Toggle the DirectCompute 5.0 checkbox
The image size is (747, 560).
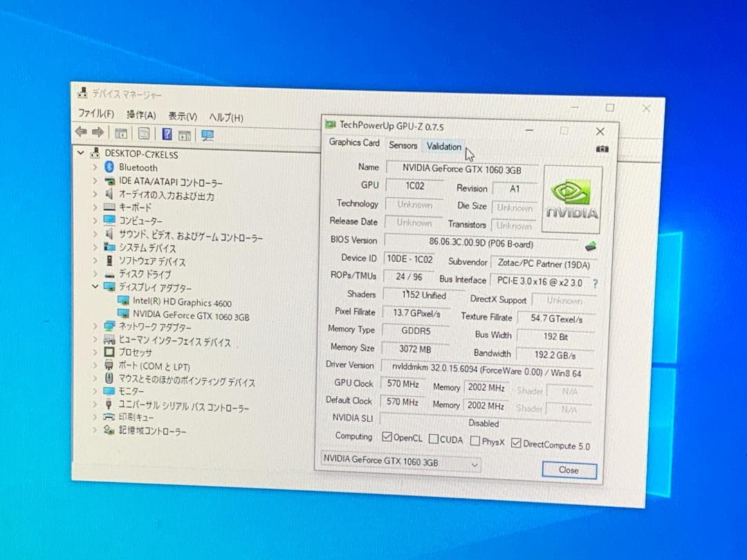point(515,443)
